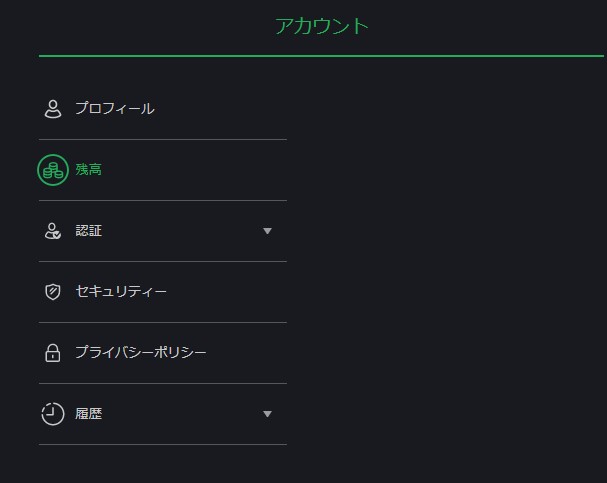Screen dimensions: 607x483
Task: Go to セキュリティー settings
Action: pos(121,292)
